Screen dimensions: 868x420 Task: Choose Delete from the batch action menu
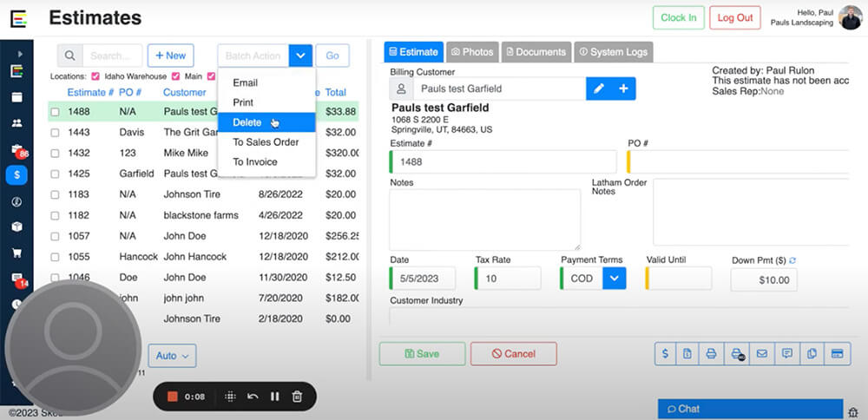(x=247, y=122)
